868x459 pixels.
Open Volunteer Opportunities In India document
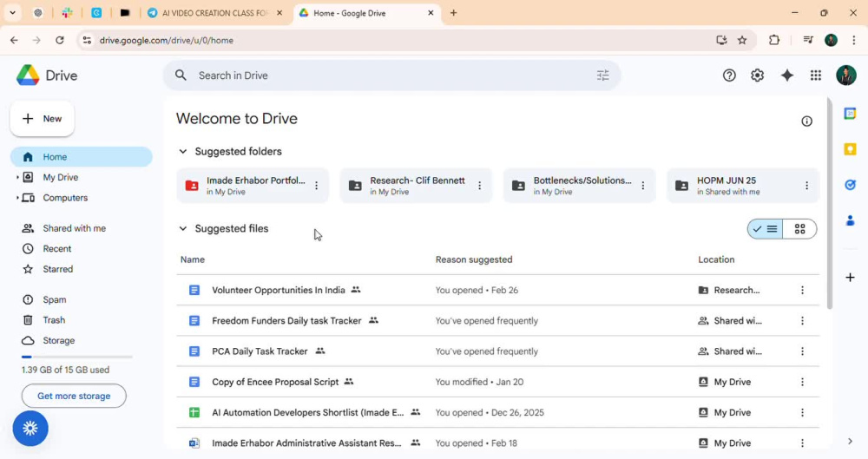click(x=278, y=290)
